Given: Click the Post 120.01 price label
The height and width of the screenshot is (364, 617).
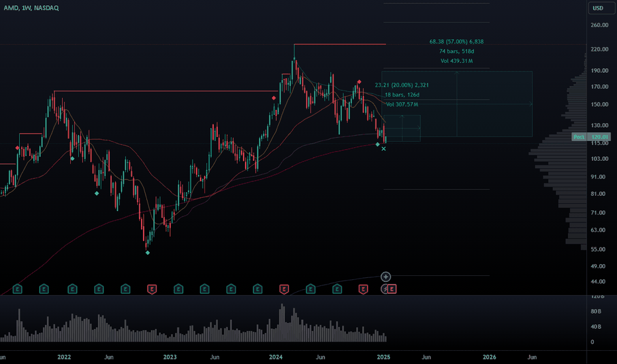Looking at the screenshot, I should (x=591, y=137).
